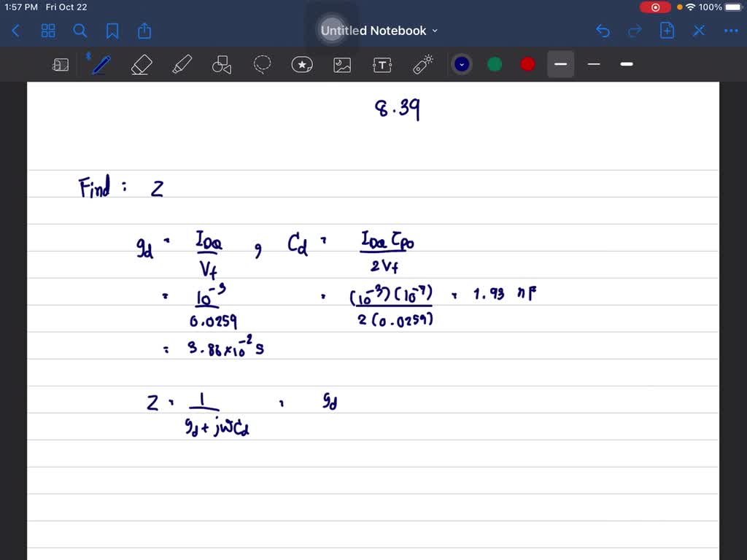Activate the Lasso selection tool
This screenshot has width=747, height=560.
pos(262,65)
